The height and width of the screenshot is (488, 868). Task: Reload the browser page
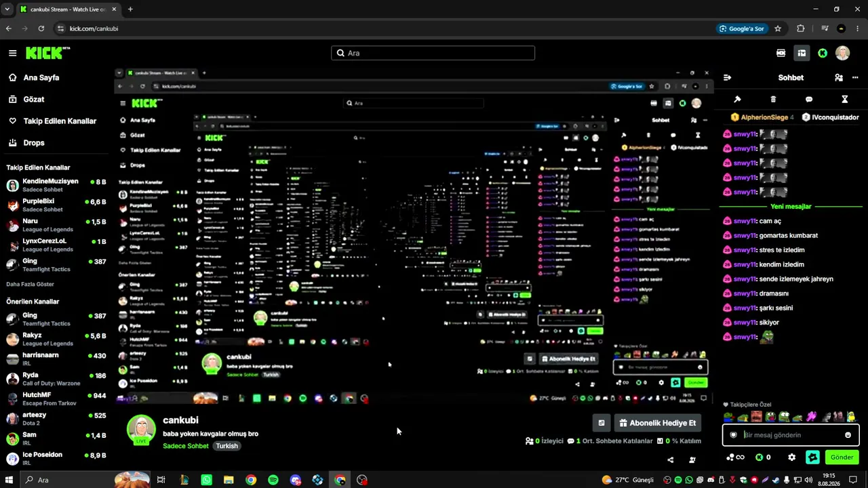pyautogui.click(x=41, y=28)
